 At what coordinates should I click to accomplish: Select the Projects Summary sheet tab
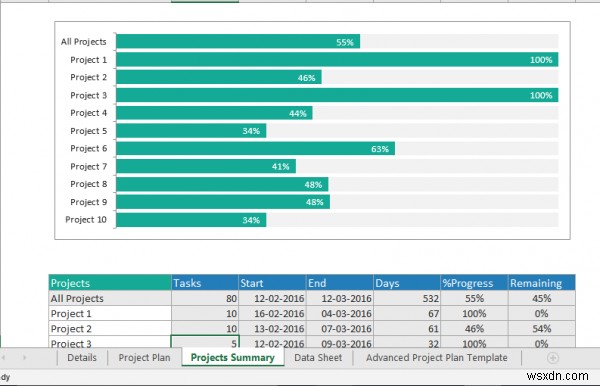click(x=233, y=358)
